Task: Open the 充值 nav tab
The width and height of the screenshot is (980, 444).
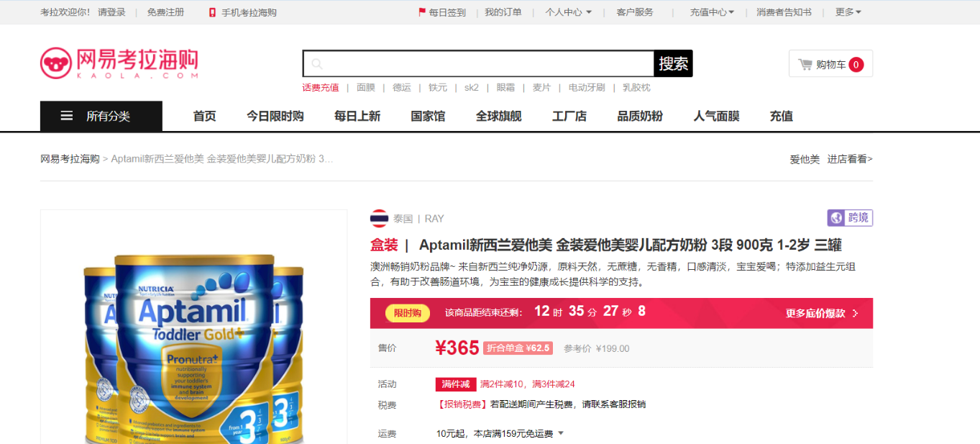Action: [781, 116]
